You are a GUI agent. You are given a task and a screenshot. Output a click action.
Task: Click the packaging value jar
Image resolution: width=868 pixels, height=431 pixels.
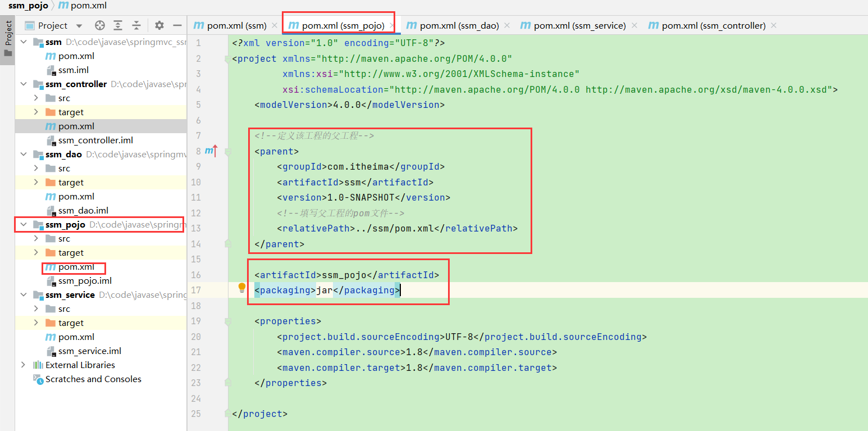325,290
